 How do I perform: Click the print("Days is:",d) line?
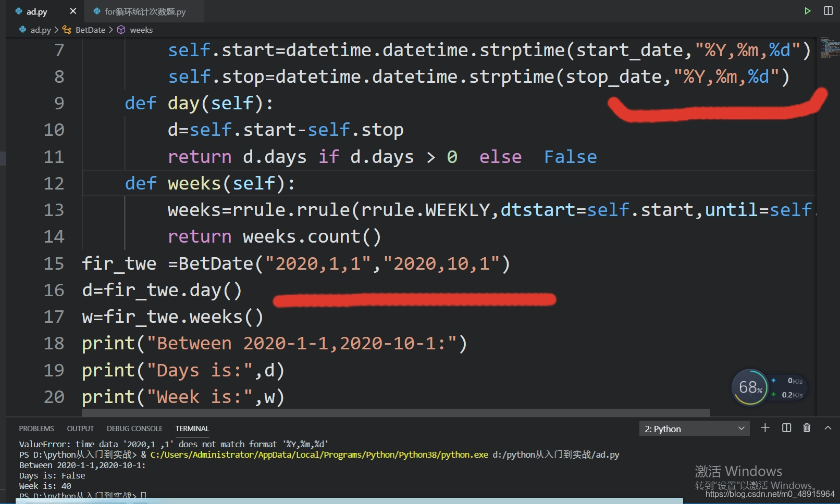coord(183,370)
